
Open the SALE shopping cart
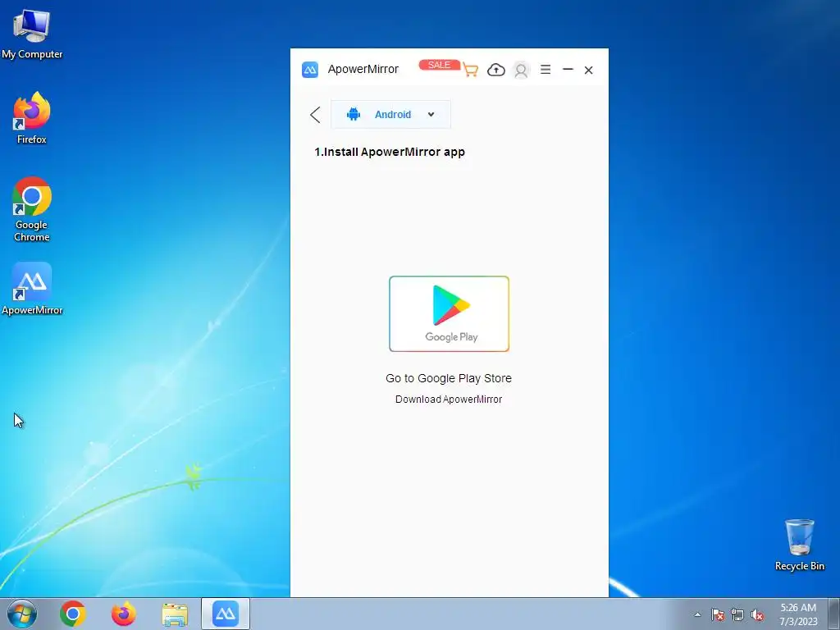click(x=470, y=70)
